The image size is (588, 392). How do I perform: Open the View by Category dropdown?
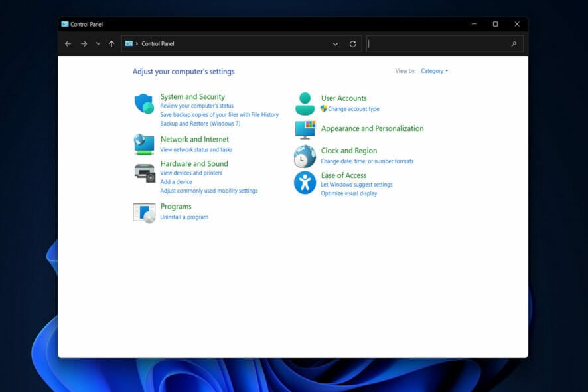click(x=435, y=71)
